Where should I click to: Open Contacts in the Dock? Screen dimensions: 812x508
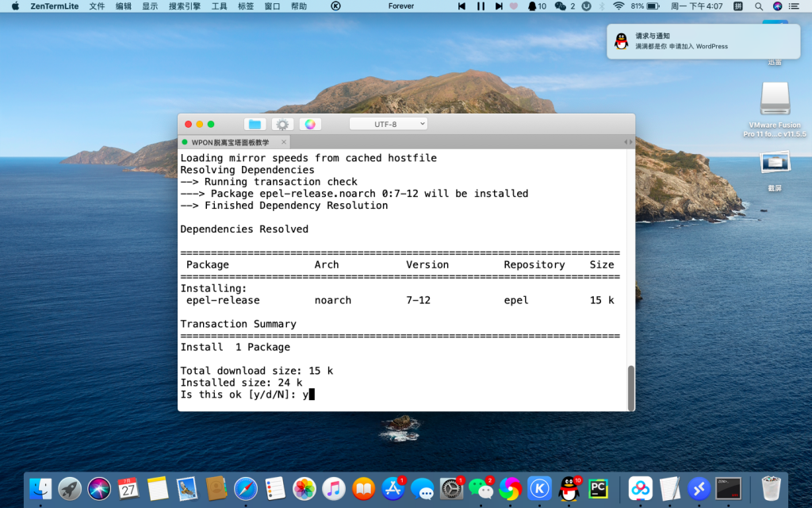pyautogui.click(x=216, y=488)
